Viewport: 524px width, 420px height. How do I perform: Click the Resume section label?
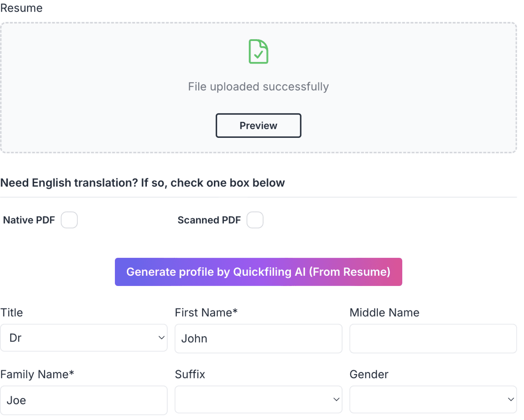pyautogui.click(x=21, y=8)
